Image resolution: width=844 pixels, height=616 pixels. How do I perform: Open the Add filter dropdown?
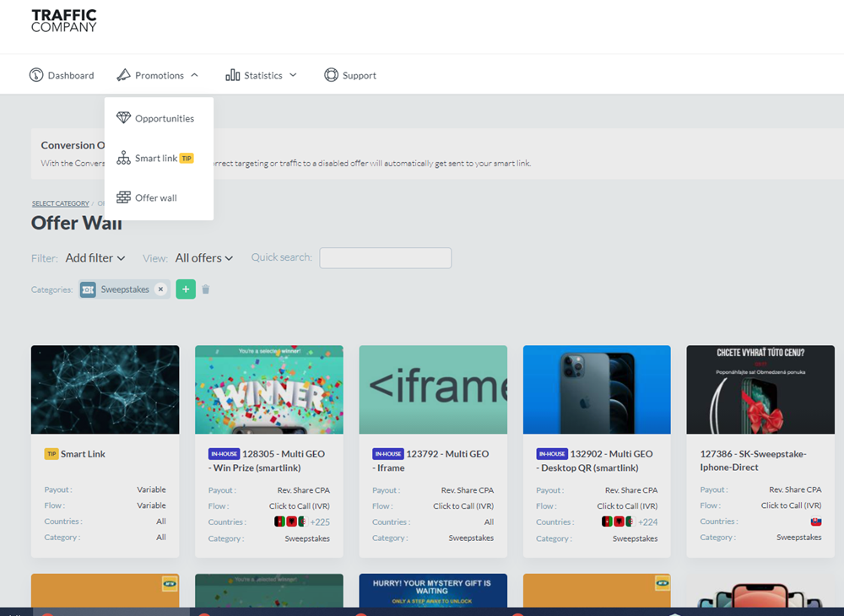point(95,258)
